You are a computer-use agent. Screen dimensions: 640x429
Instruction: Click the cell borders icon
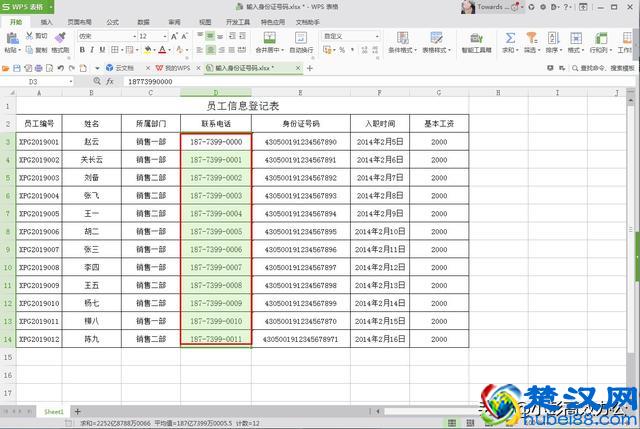tap(115, 50)
